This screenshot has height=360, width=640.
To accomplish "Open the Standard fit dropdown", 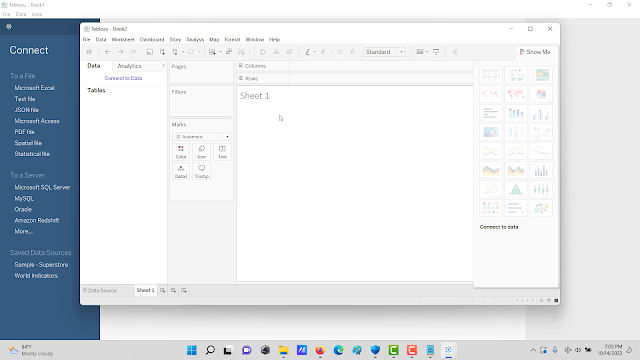I will tap(384, 52).
